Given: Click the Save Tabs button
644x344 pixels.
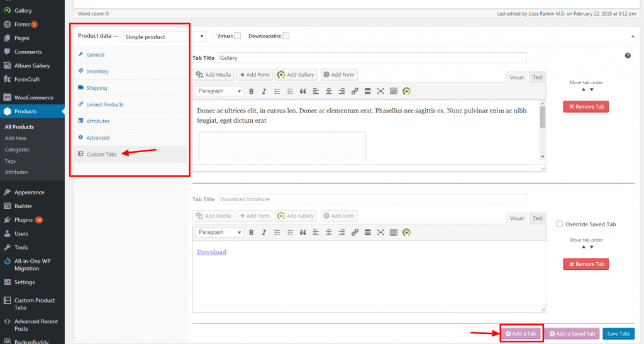Looking at the screenshot, I should coord(618,333).
